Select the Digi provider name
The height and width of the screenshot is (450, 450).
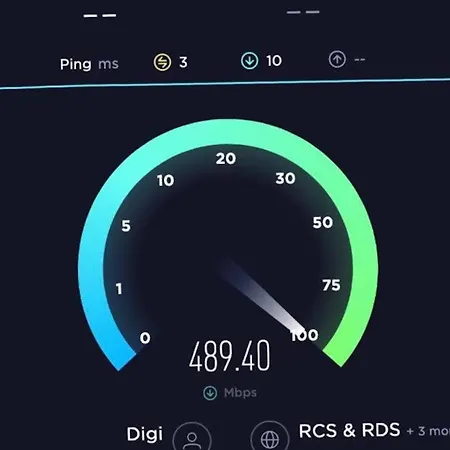(x=145, y=434)
